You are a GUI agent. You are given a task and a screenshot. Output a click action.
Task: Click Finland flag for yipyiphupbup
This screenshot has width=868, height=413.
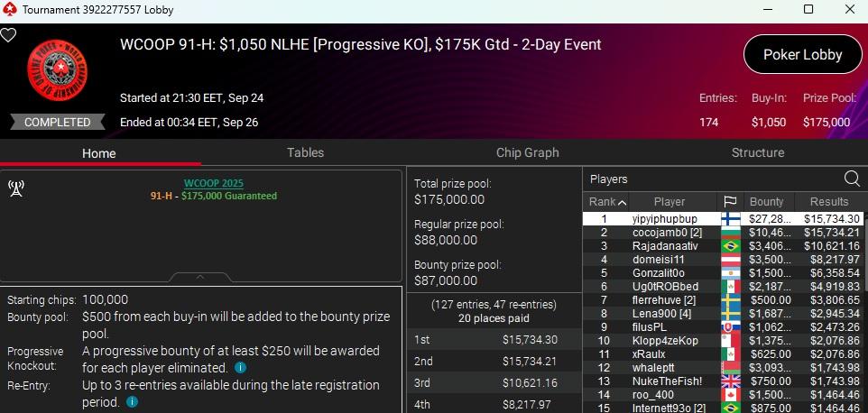(x=730, y=219)
